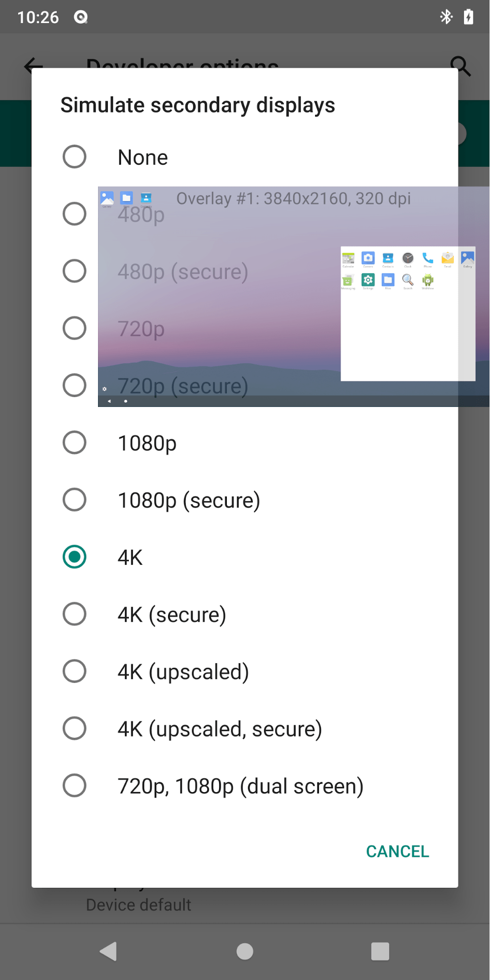
Task: Tap the home button in the navigation bar
Action: [244, 951]
